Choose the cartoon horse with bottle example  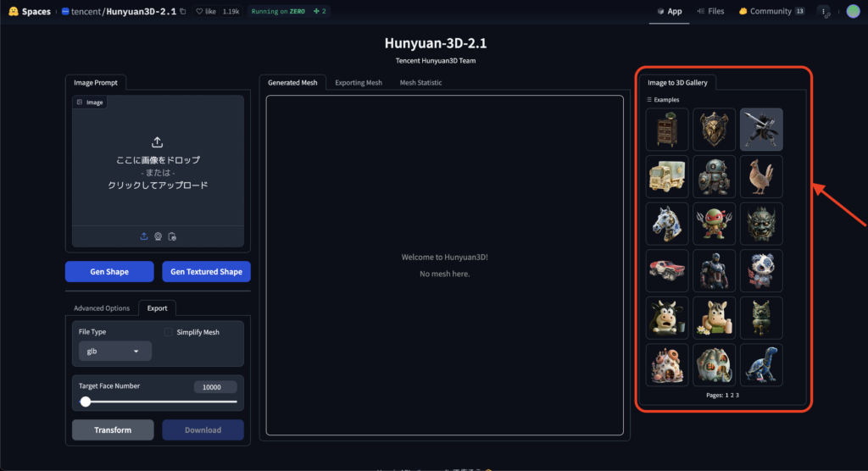pos(714,318)
